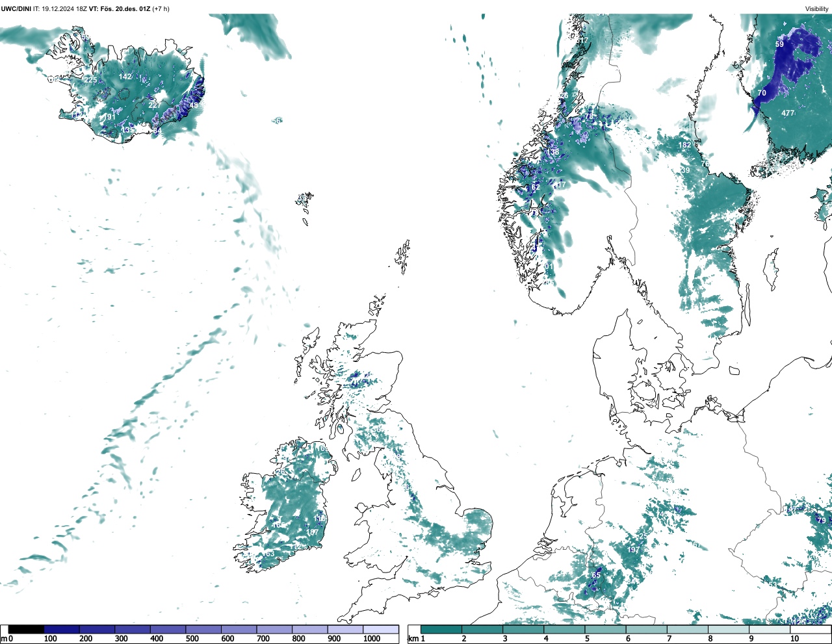Image resolution: width=832 pixels, height=644 pixels.
Task: Pick the 600–700 m lavender swatch
Action: (x=239, y=629)
